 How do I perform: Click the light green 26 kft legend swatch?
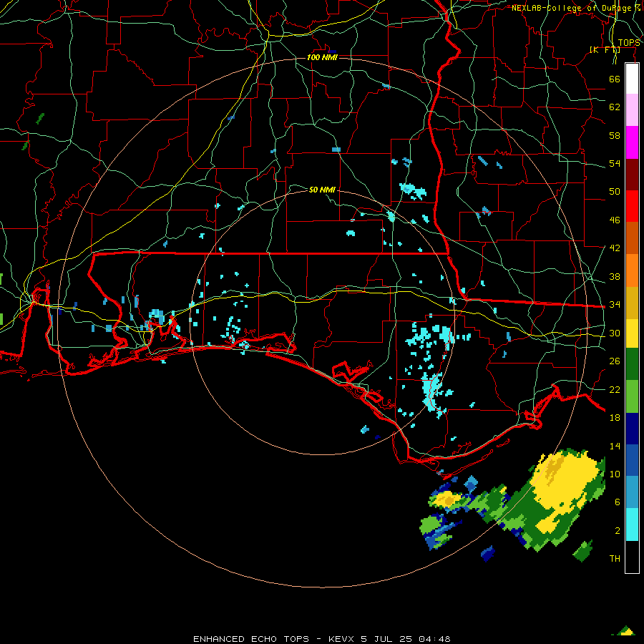point(632,396)
